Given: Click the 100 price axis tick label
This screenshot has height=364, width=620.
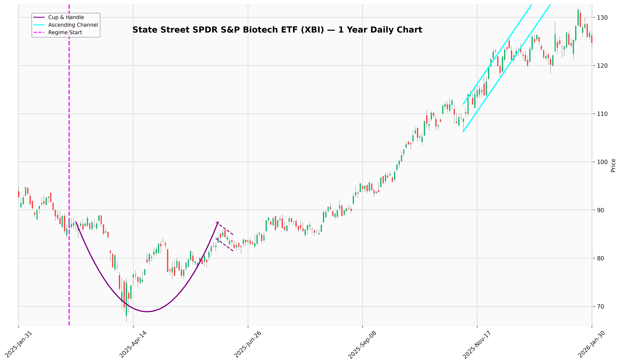Looking at the screenshot, I should (603, 162).
